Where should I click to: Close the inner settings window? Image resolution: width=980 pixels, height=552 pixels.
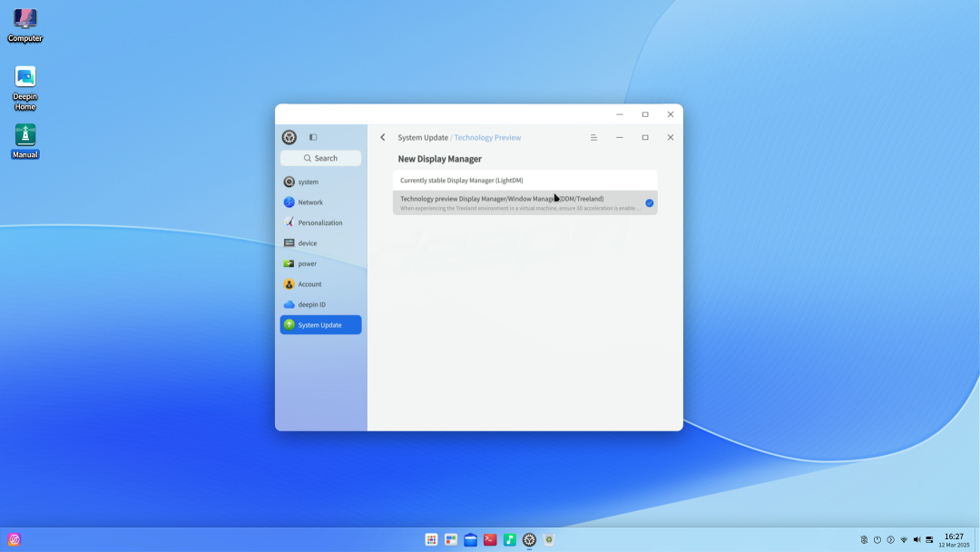pos(670,137)
